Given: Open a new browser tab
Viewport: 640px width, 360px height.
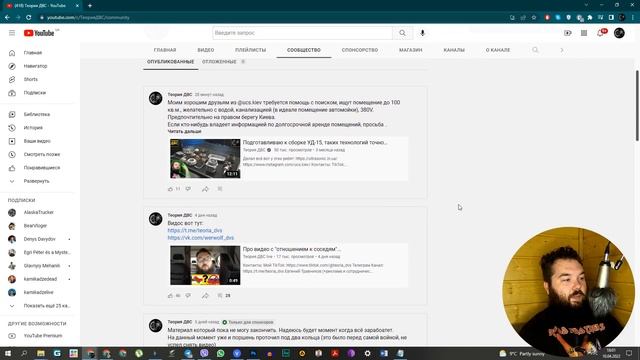Looking at the screenshot, I should [x=90, y=6].
